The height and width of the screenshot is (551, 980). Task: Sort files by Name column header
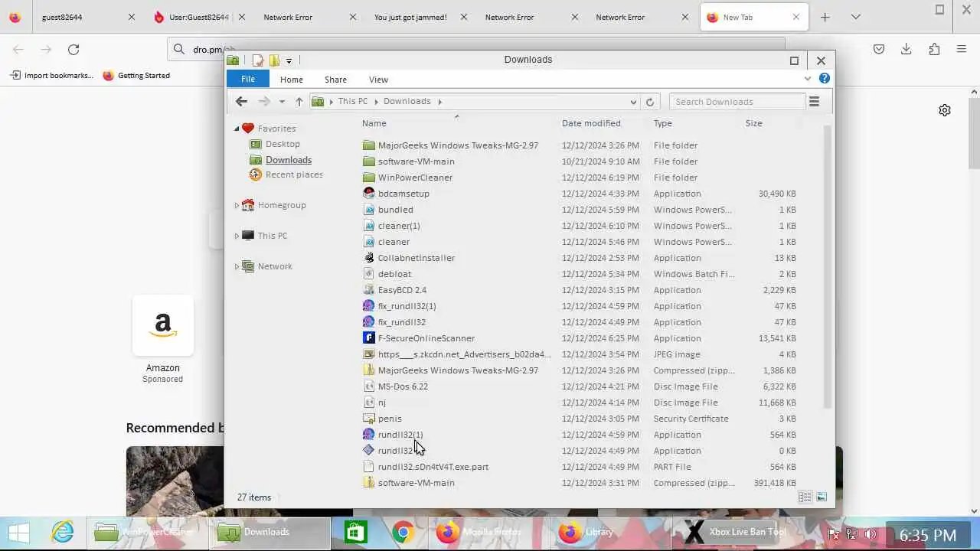pyautogui.click(x=374, y=123)
